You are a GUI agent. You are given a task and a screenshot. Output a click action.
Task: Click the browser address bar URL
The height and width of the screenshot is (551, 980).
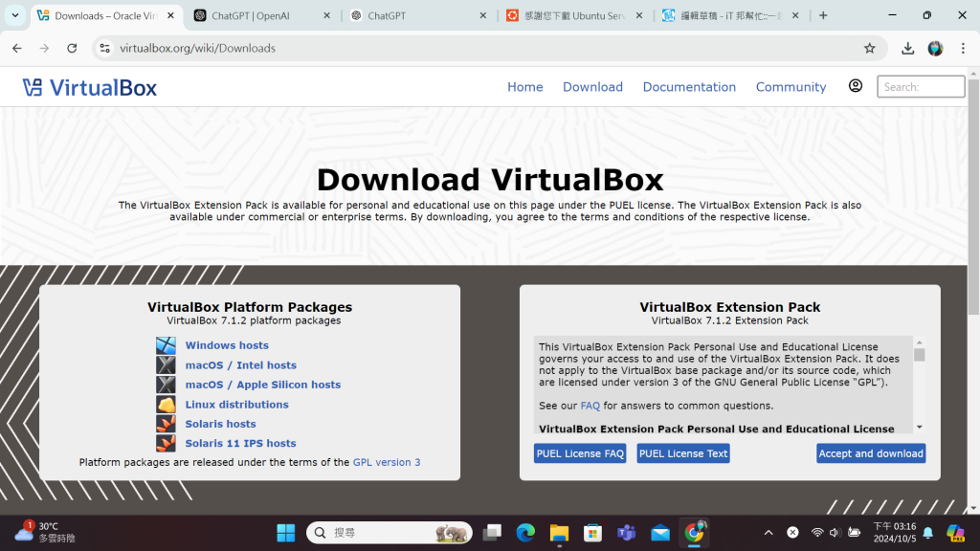(x=197, y=48)
